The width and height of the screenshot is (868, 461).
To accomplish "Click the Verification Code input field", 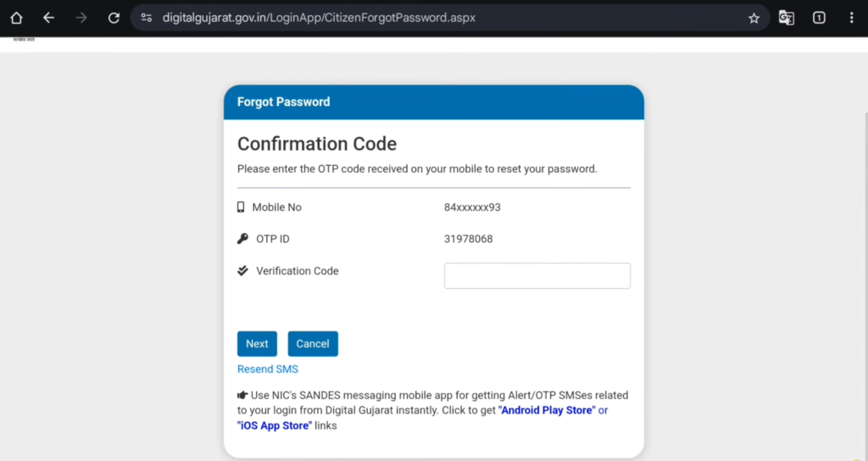I will [x=537, y=275].
